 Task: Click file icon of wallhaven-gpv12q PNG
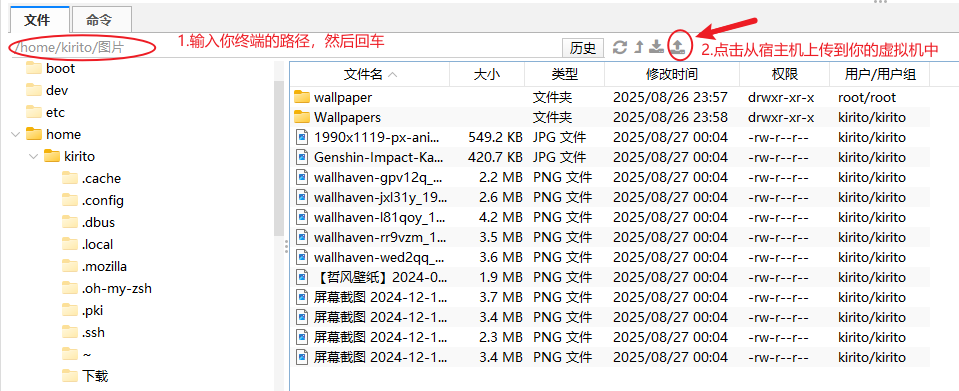click(x=302, y=177)
